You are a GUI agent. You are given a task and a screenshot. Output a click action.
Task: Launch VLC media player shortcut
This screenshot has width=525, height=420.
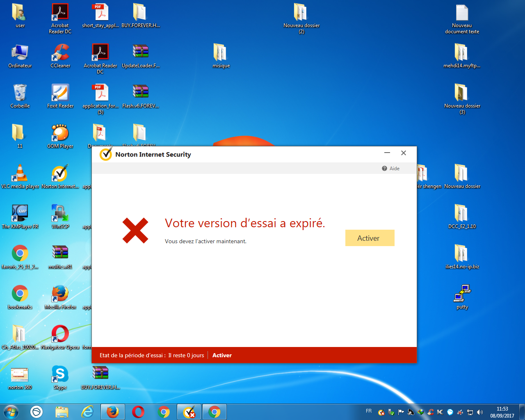click(x=20, y=177)
